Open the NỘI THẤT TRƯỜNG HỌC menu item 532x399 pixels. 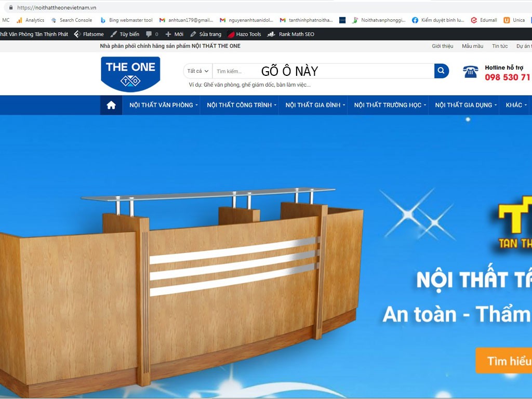pos(388,105)
